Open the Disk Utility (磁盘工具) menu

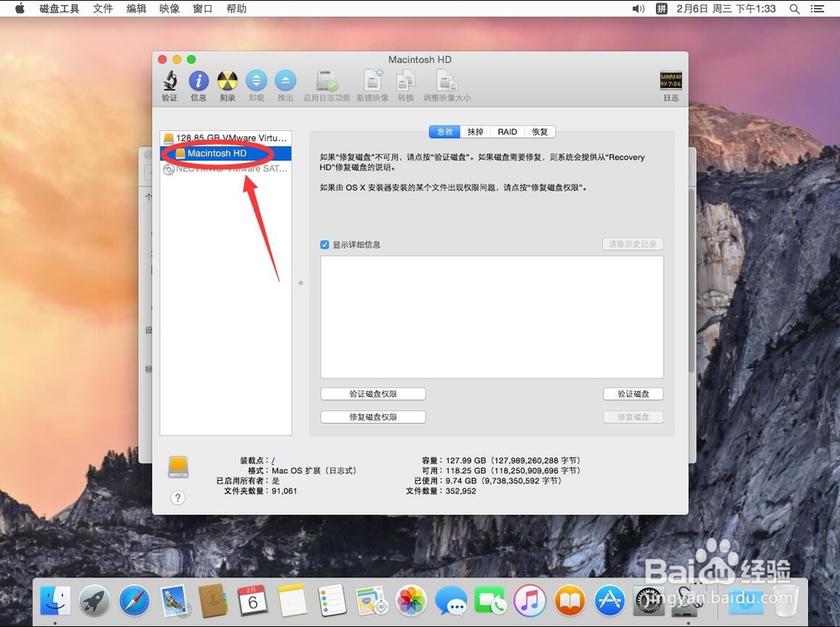point(60,8)
